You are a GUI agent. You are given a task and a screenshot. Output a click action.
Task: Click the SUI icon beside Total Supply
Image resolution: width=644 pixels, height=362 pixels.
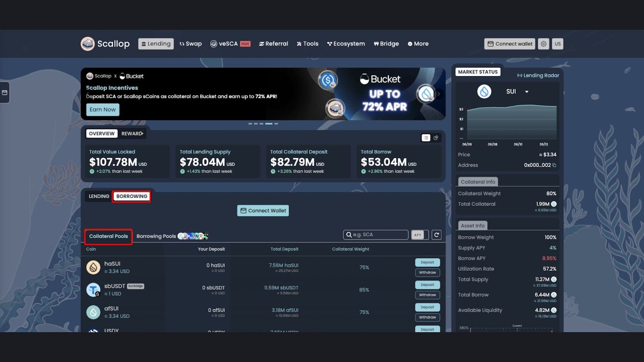tap(554, 280)
